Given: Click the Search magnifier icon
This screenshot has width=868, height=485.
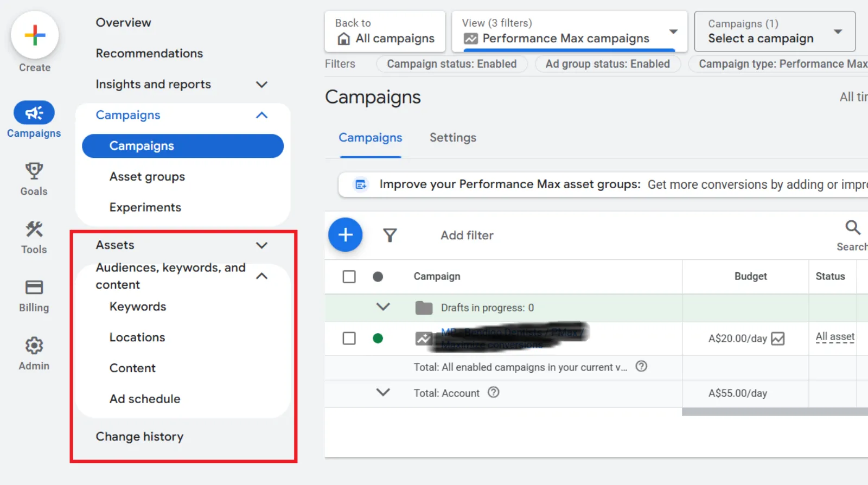Looking at the screenshot, I should 853,227.
